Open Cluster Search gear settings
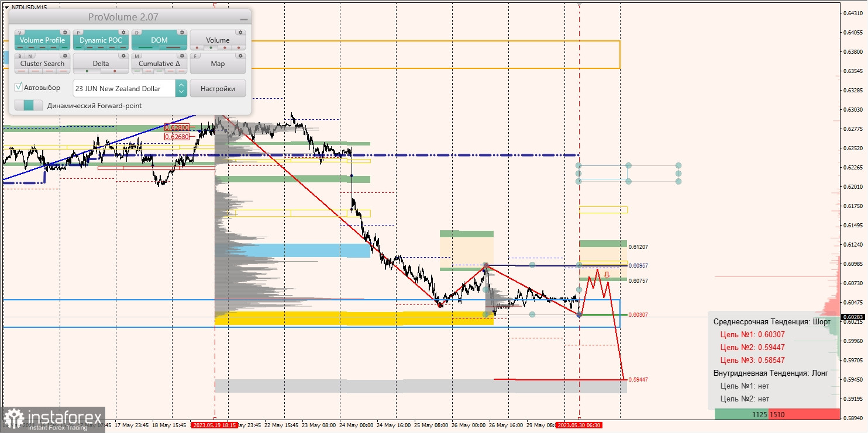The width and height of the screenshot is (868, 433). tap(65, 56)
